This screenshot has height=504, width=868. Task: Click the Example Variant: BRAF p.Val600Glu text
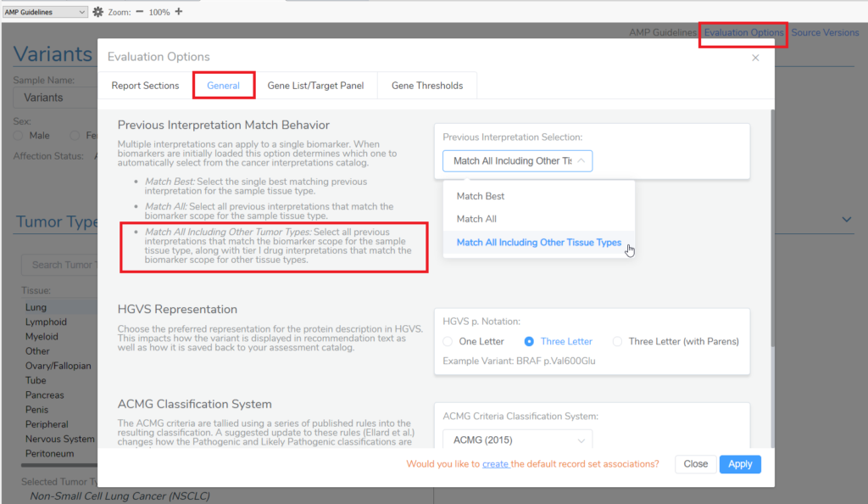pyautogui.click(x=519, y=361)
